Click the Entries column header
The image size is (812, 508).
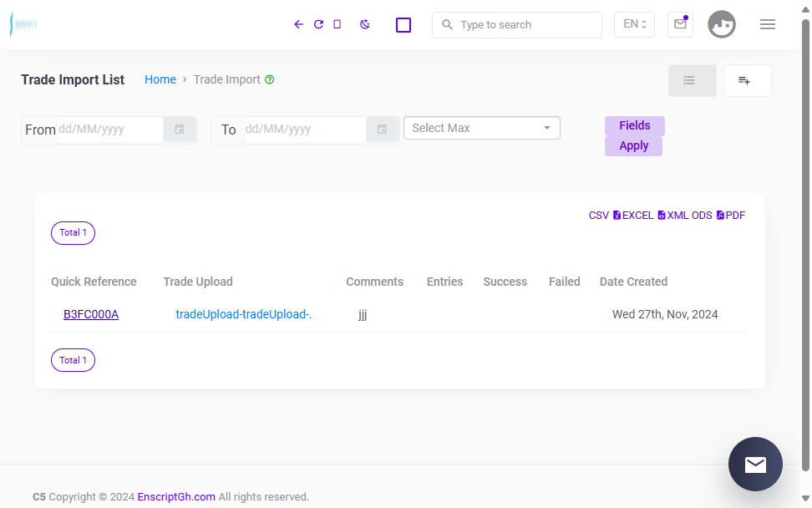[444, 282]
